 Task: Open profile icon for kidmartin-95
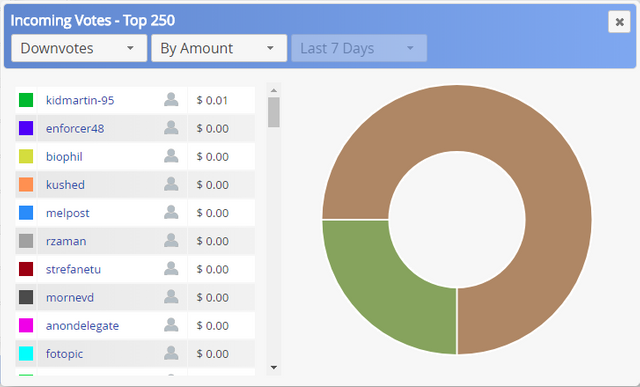click(x=171, y=100)
